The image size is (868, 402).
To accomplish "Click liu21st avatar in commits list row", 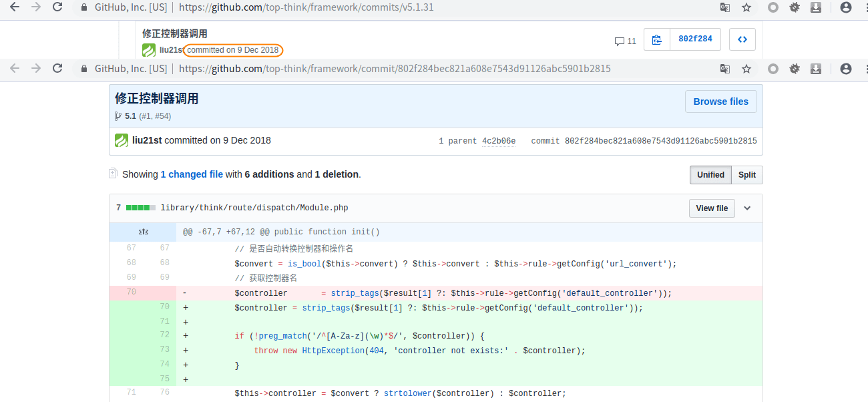I will click(x=149, y=50).
